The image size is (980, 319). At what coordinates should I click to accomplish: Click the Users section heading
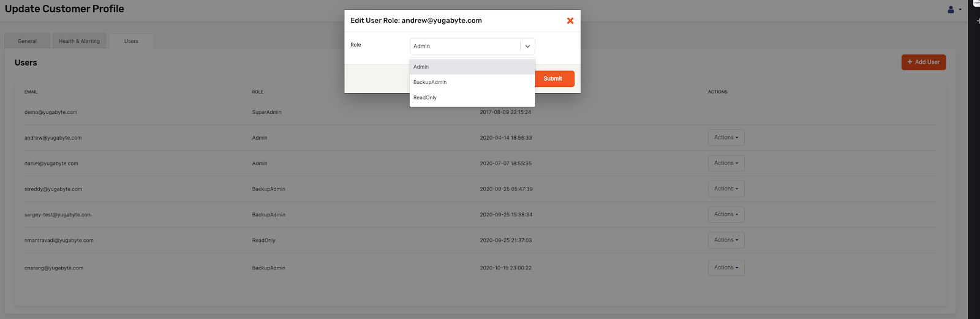click(x=26, y=62)
